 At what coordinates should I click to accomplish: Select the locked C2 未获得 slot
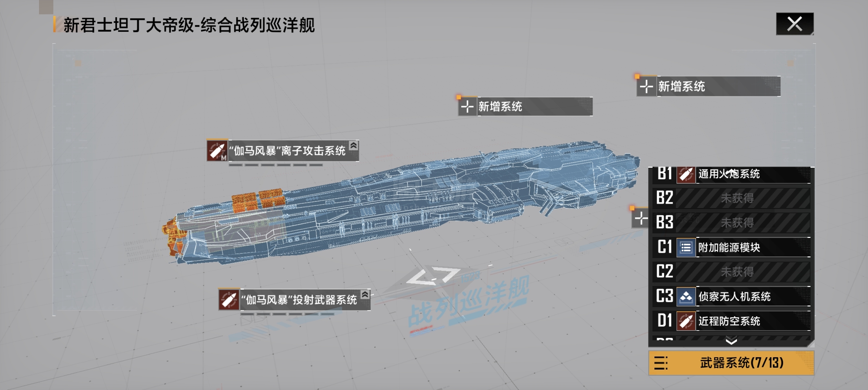pos(731,272)
